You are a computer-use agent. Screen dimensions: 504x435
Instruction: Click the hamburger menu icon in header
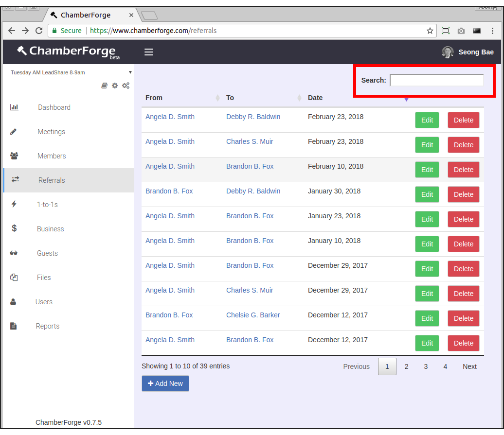coord(149,52)
